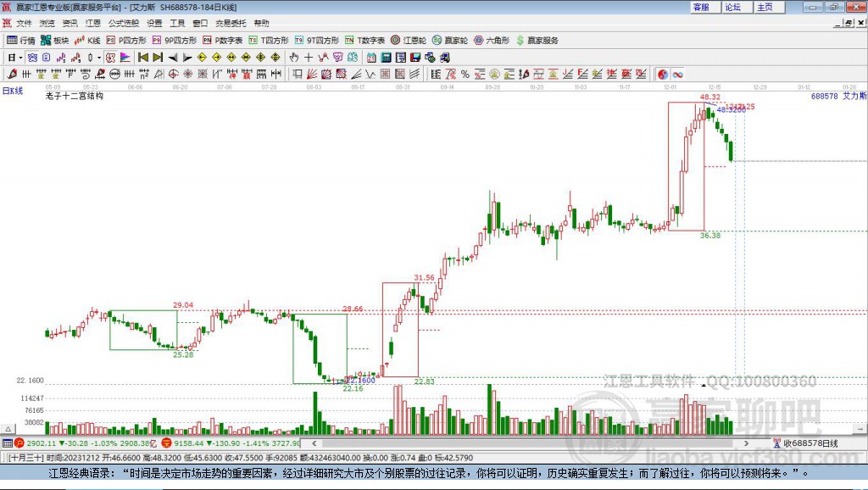The width and height of the screenshot is (868, 490).
Task: Click the 沪 index badge in status bar
Action: click(x=19, y=443)
